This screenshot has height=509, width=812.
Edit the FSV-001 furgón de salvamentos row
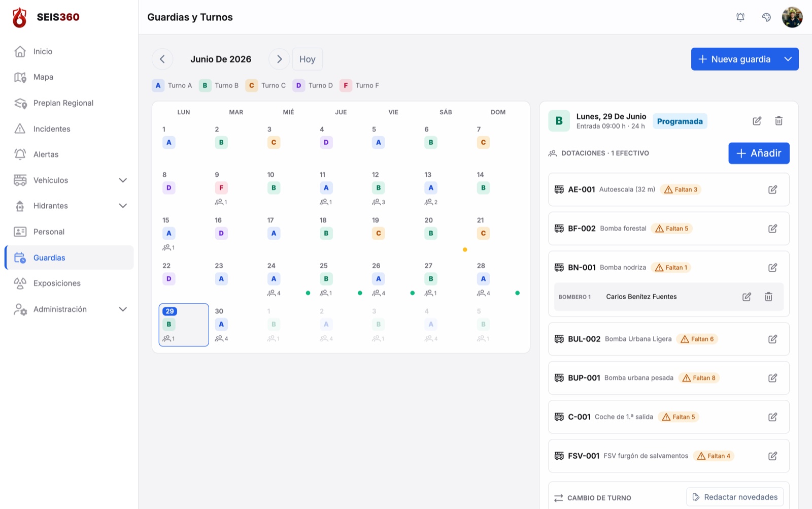click(x=772, y=456)
